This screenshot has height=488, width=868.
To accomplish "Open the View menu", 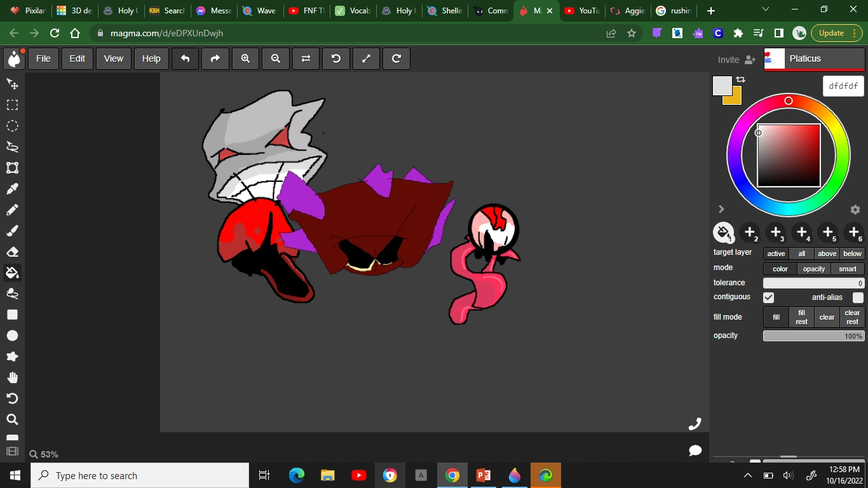I will (113, 58).
